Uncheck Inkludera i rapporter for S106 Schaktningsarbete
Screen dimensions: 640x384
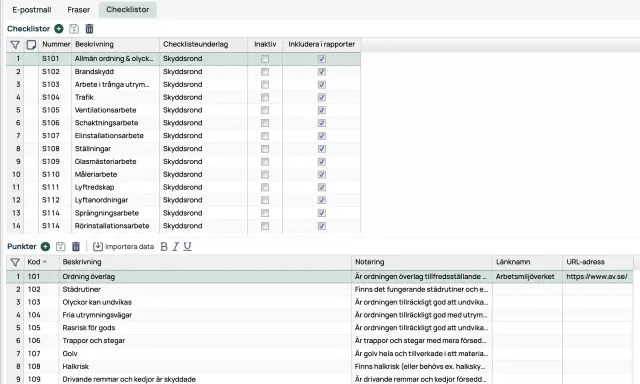click(x=322, y=123)
